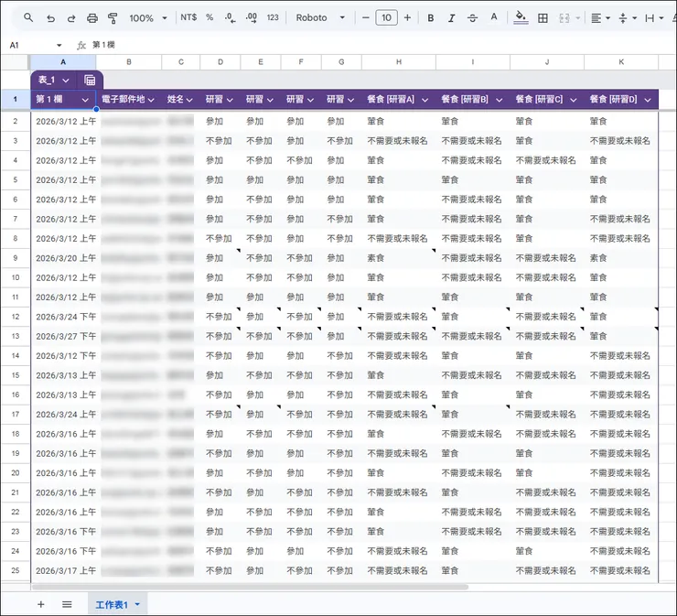677x616 pixels.
Task: Open the 100% zoom level dropdown
Action: [148, 18]
